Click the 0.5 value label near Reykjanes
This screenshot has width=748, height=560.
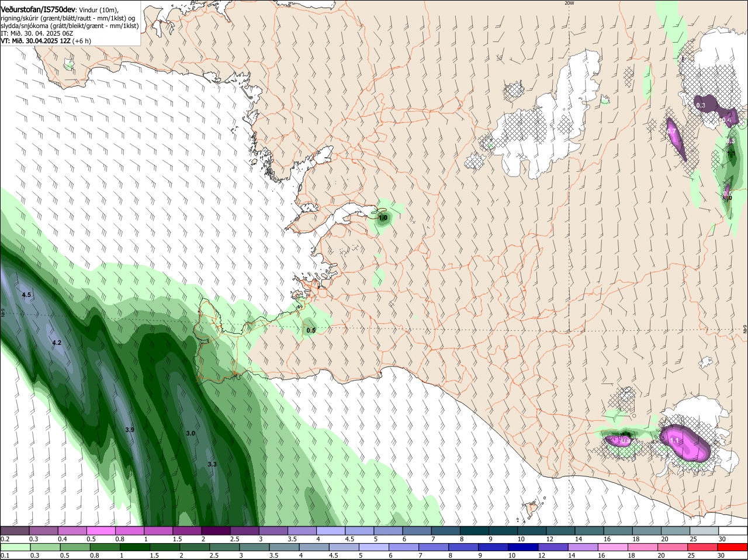311,330
